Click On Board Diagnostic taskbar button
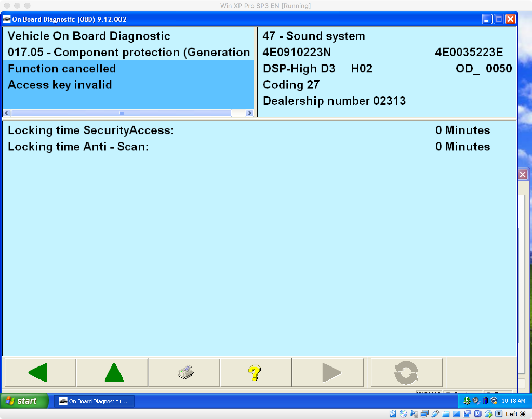 click(94, 401)
